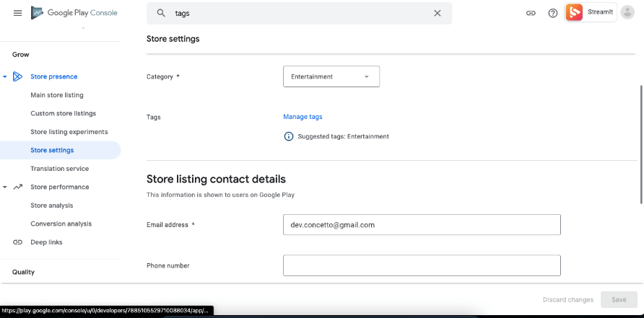Open Store listing experiments

(69, 132)
